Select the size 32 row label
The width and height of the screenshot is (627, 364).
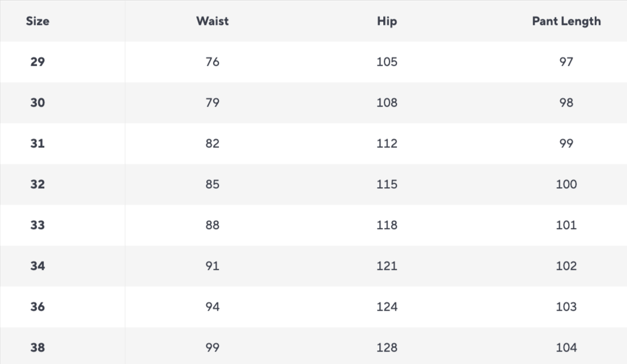pos(37,184)
